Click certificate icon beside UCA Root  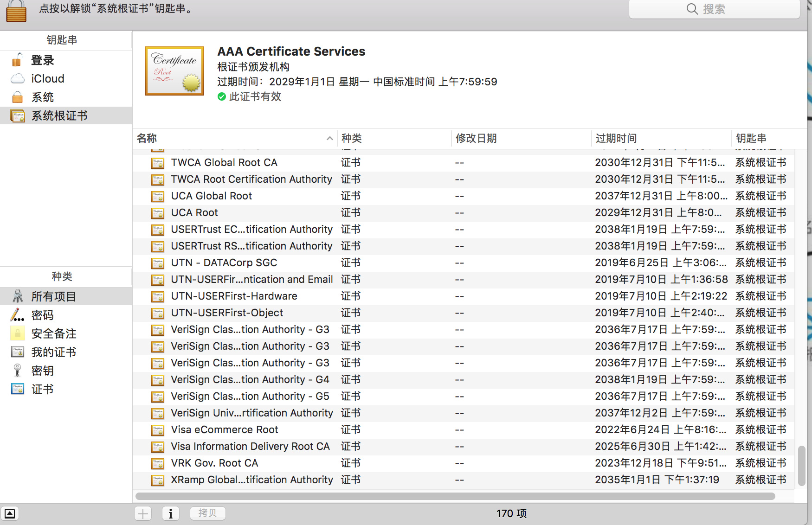(158, 213)
